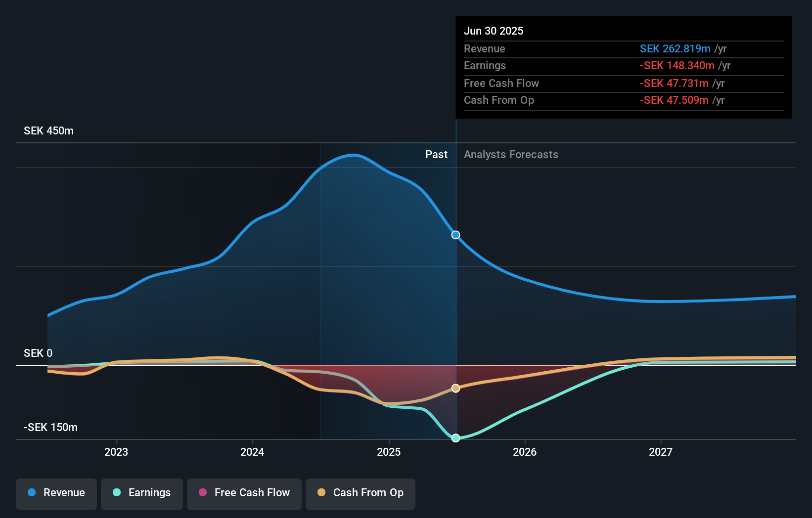
Task: Toggle the Revenue series visibility
Action: (56, 493)
